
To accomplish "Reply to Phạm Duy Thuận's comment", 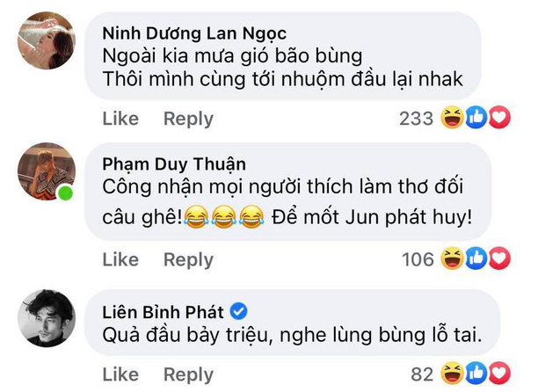I will 188,259.
